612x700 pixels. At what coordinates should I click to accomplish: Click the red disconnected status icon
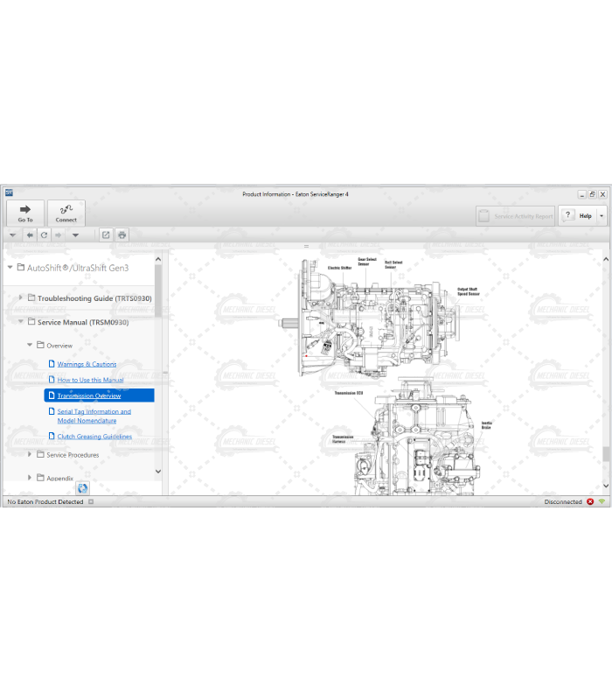[590, 501]
